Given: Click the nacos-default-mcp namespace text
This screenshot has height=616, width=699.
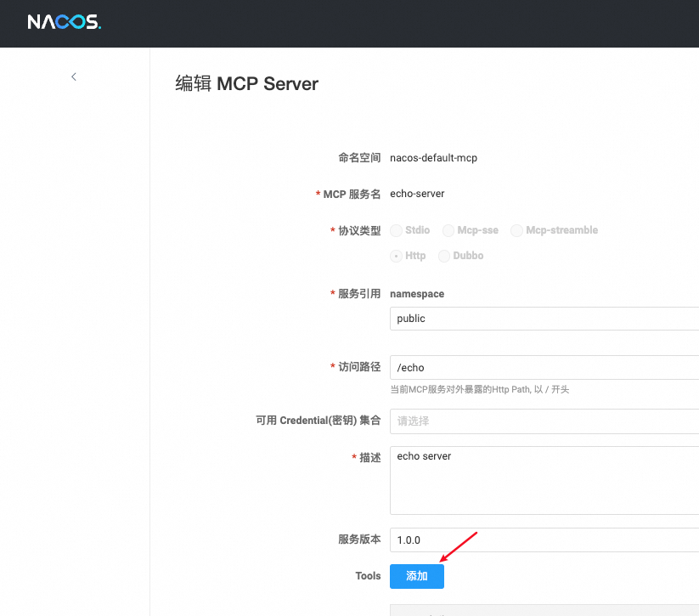Looking at the screenshot, I should coord(433,157).
